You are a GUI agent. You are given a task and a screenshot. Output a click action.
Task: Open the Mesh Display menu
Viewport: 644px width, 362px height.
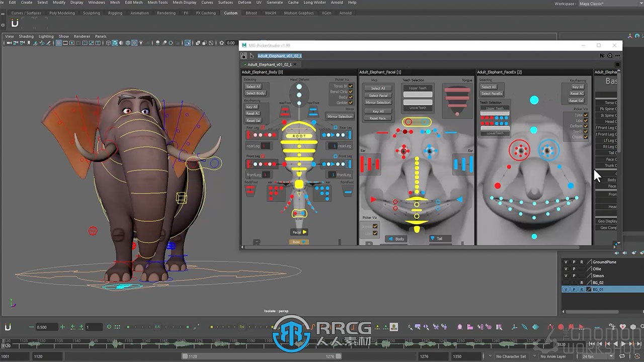pos(184,3)
